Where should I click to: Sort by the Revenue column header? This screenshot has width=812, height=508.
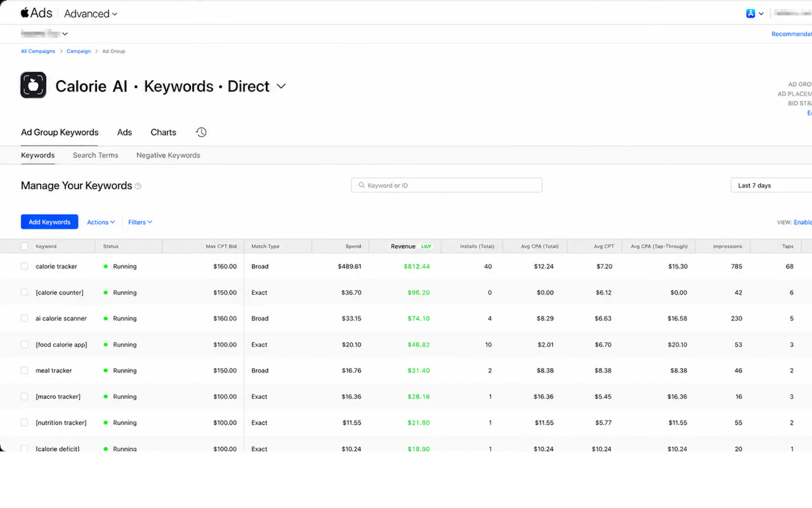click(x=403, y=246)
